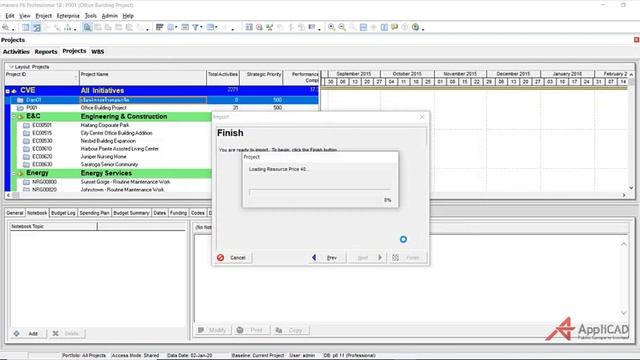
Task: Switch to the Reports tab
Action: (46, 51)
